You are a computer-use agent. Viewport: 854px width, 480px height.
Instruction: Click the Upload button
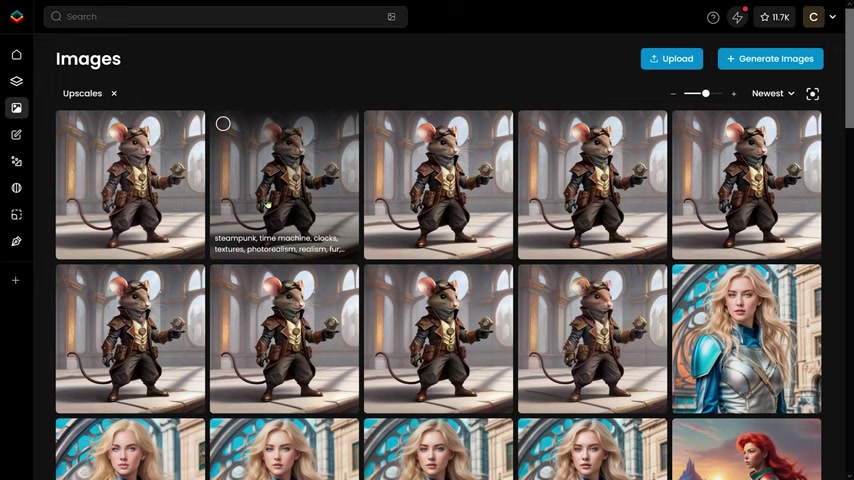672,59
